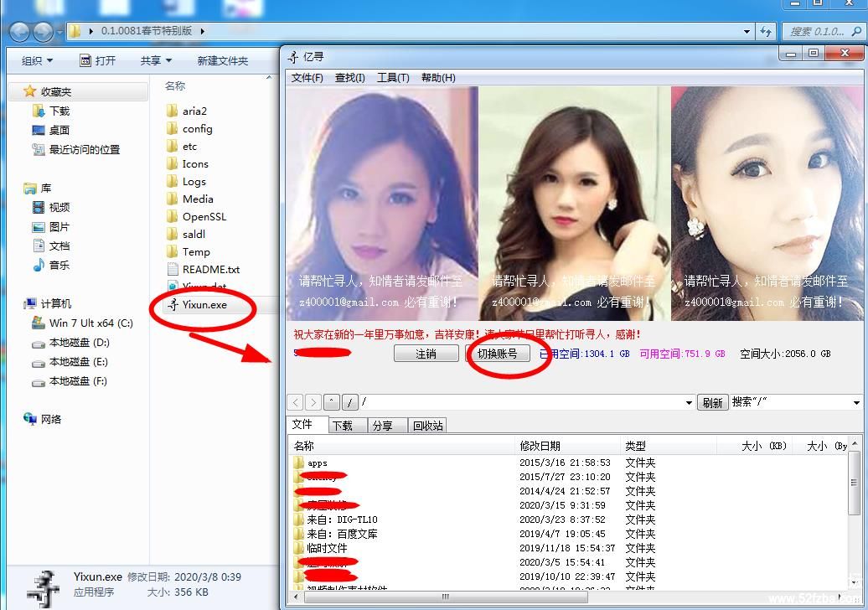This screenshot has width=868, height=610.
Task: Click the up-directory button in 亿寻
Action: [x=332, y=402]
